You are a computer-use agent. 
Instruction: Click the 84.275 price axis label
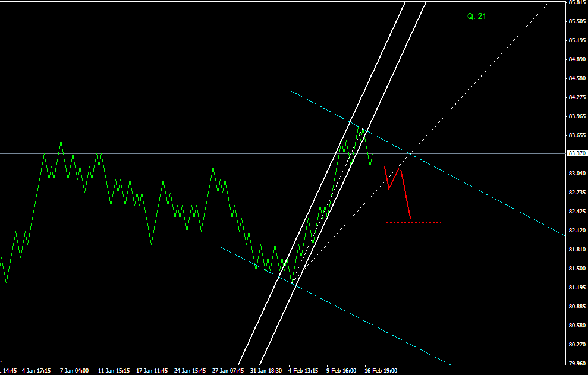[577, 97]
